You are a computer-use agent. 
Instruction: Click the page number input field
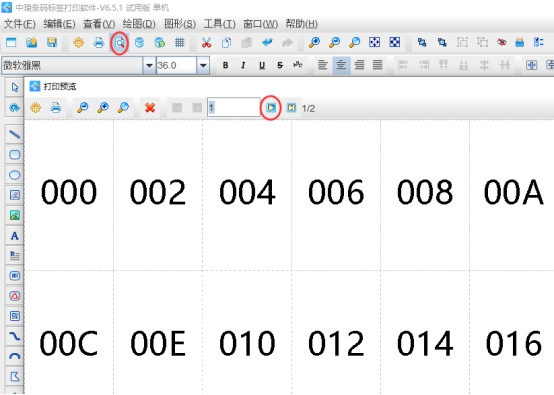pos(234,107)
